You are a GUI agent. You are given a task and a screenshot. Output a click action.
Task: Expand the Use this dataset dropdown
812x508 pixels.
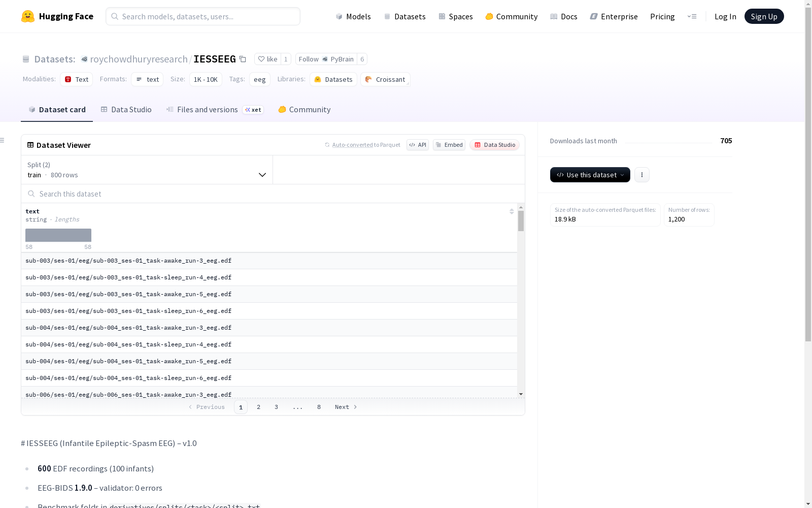590,175
